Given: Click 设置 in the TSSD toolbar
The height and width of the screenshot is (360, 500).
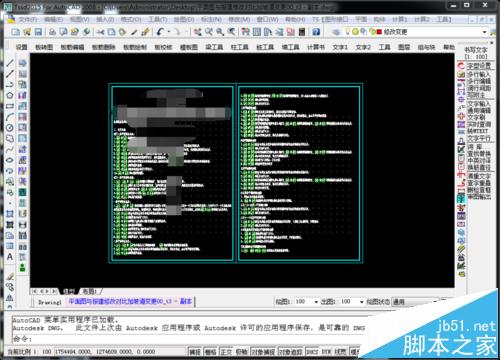Looking at the screenshot, I should pyautogui.click(x=21, y=47).
